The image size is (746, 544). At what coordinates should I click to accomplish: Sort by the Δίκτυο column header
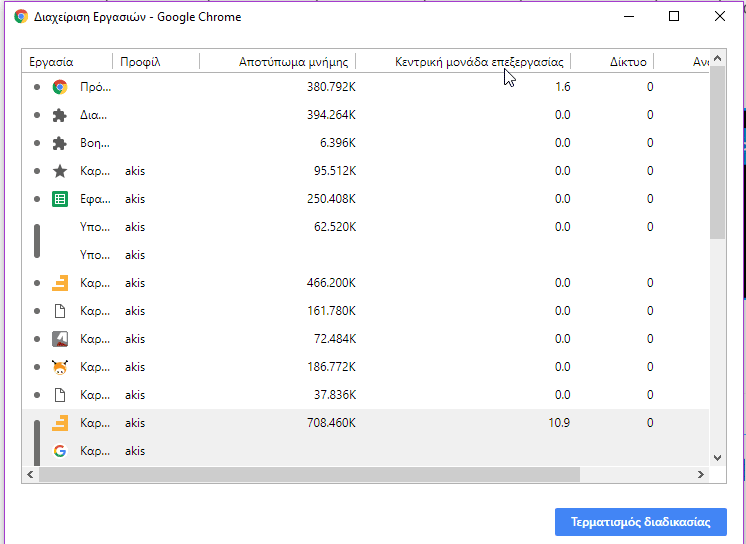(x=628, y=62)
